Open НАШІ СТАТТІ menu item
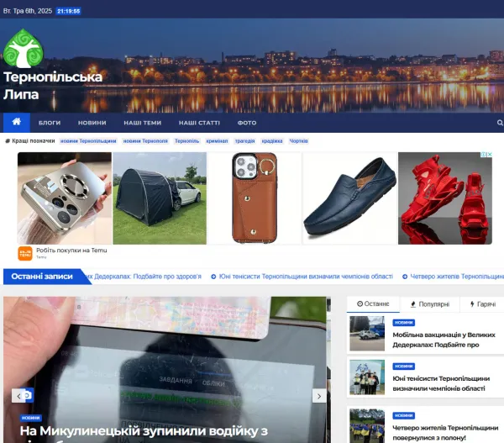 tap(199, 123)
